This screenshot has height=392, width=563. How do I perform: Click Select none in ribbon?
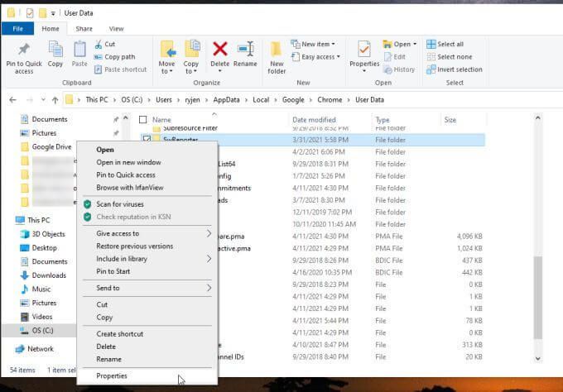(450, 57)
